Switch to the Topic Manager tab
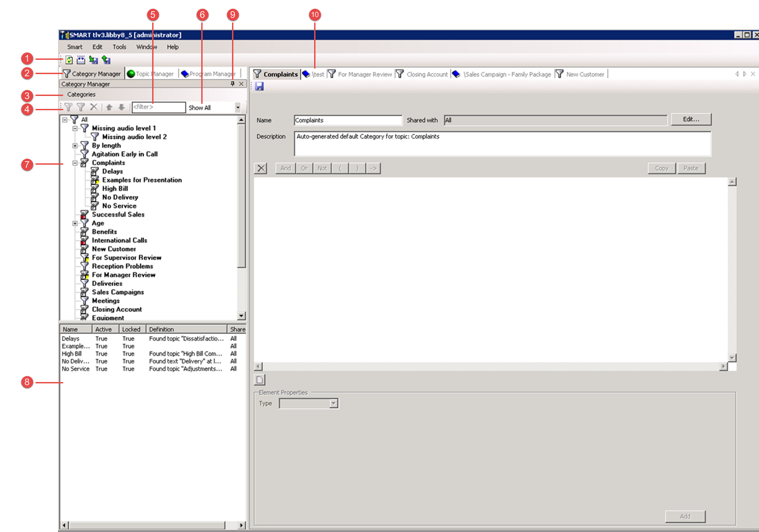The image size is (759, 532). tap(150, 74)
